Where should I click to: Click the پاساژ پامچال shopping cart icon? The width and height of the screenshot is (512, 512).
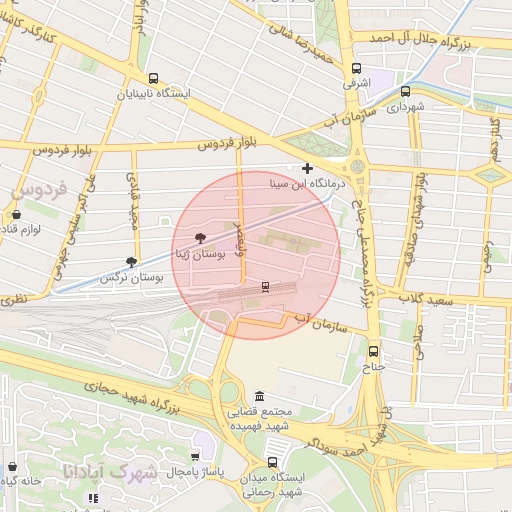click(195, 457)
